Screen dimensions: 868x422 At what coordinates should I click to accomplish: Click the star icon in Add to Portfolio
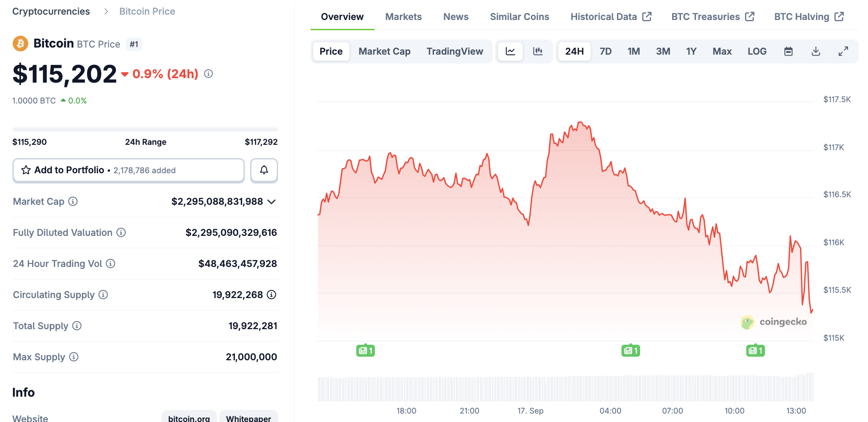point(26,170)
